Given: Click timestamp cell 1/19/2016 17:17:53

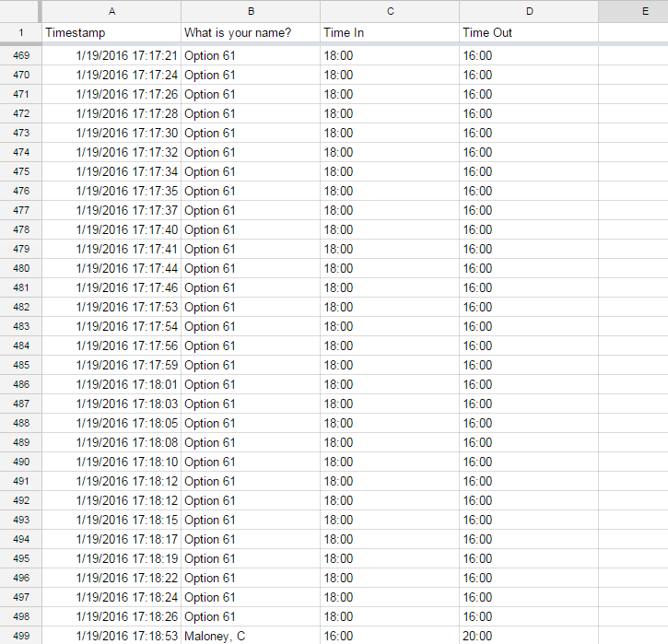Looking at the screenshot, I should coord(111,307).
